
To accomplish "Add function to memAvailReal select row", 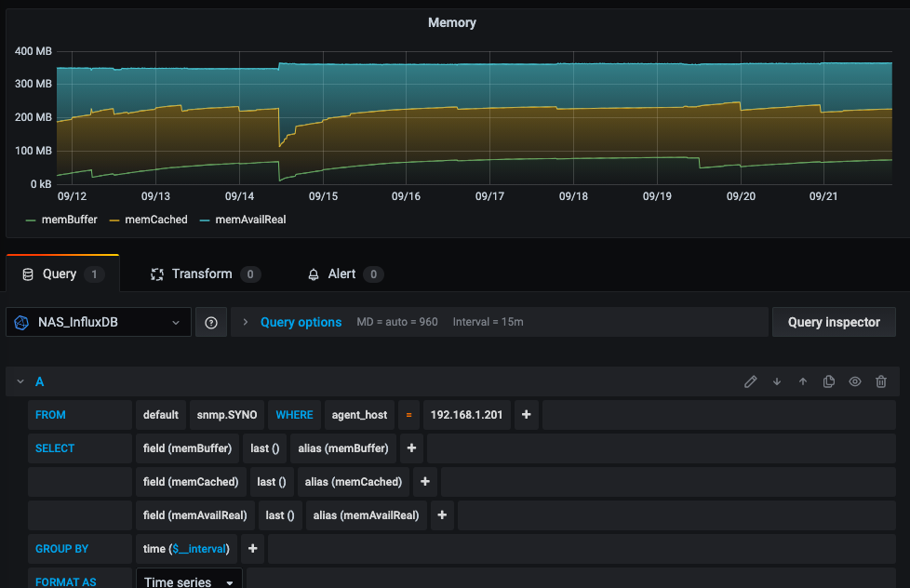I will [442, 515].
